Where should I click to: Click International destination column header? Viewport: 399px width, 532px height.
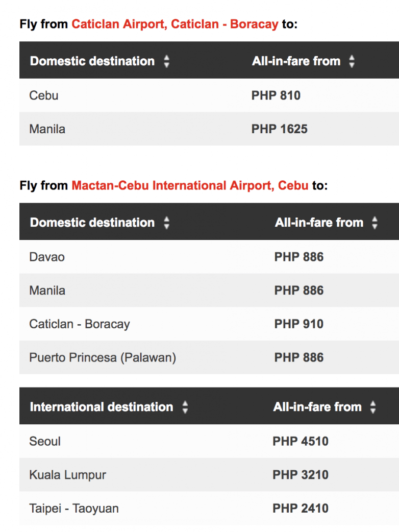(102, 407)
